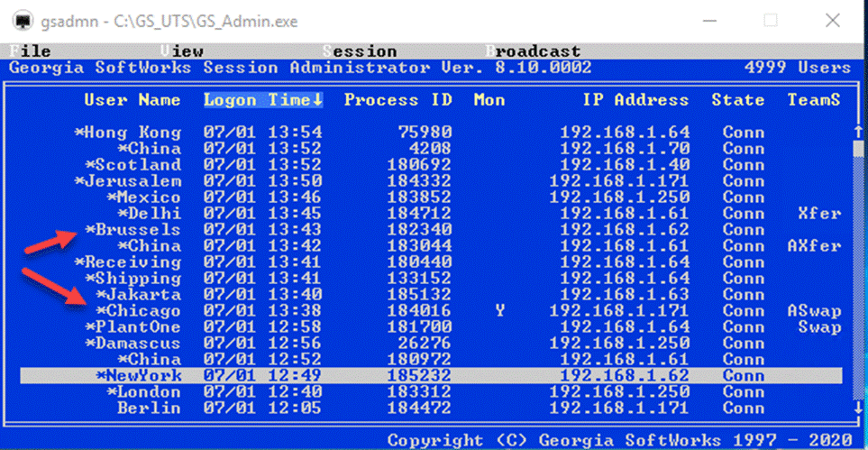Click the scroll down arrow of session list

click(x=858, y=409)
